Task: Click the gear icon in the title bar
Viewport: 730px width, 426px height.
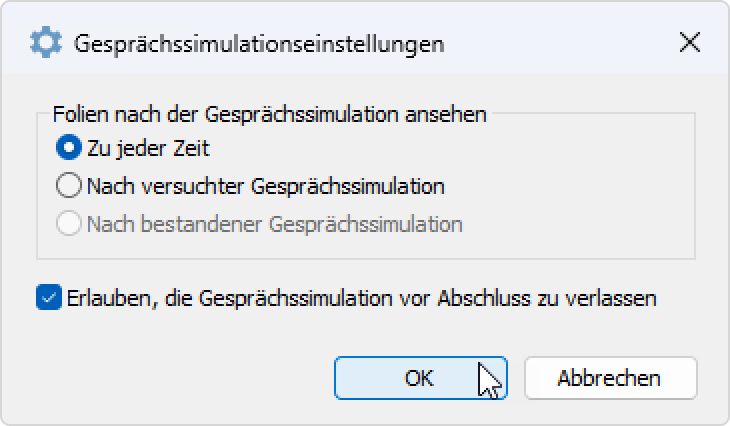Action: point(46,42)
